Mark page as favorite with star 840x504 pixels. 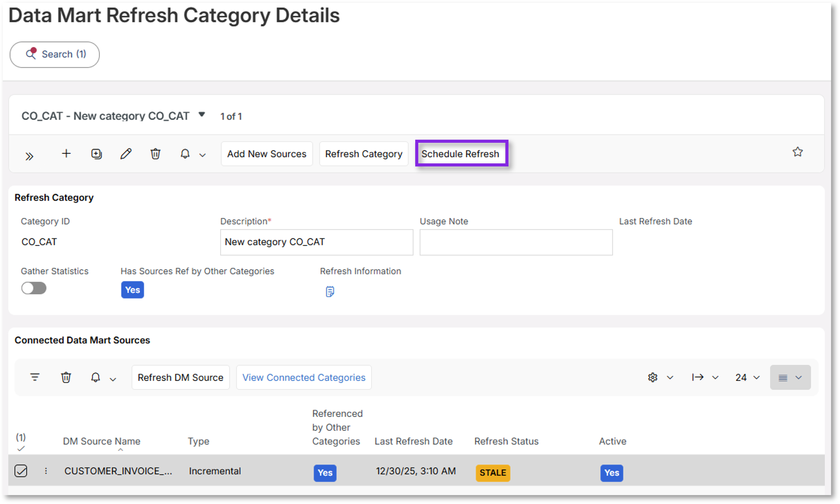tap(797, 152)
